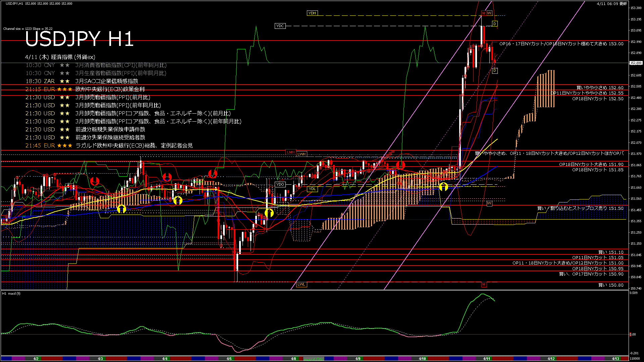Click the rightmost yellow up-arrow signal

(443, 187)
